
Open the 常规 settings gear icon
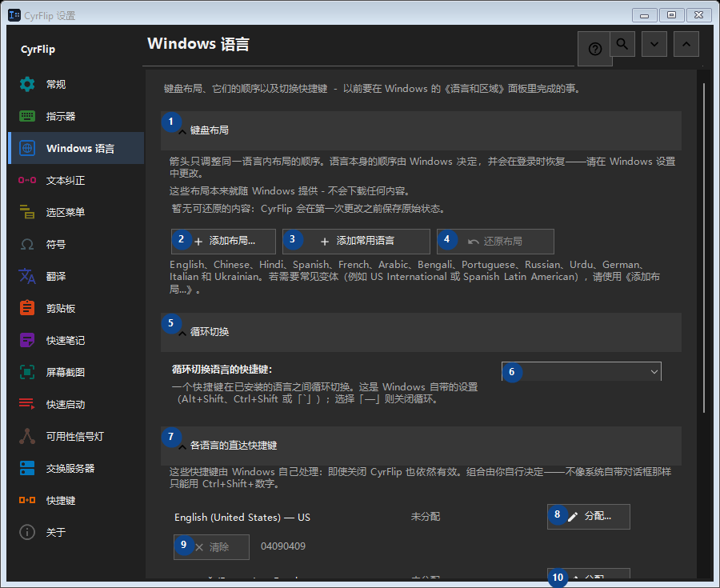pos(27,85)
